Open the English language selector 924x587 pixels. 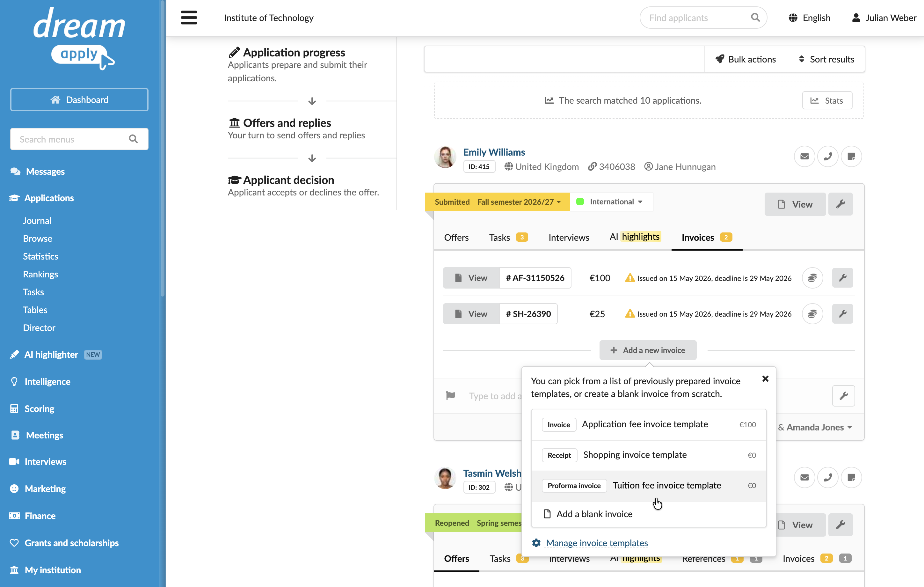809,18
